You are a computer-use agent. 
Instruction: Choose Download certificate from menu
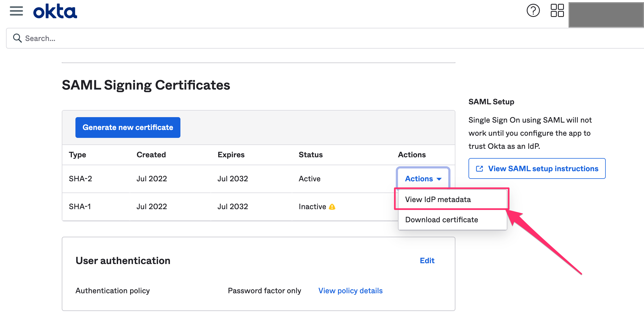coord(441,220)
